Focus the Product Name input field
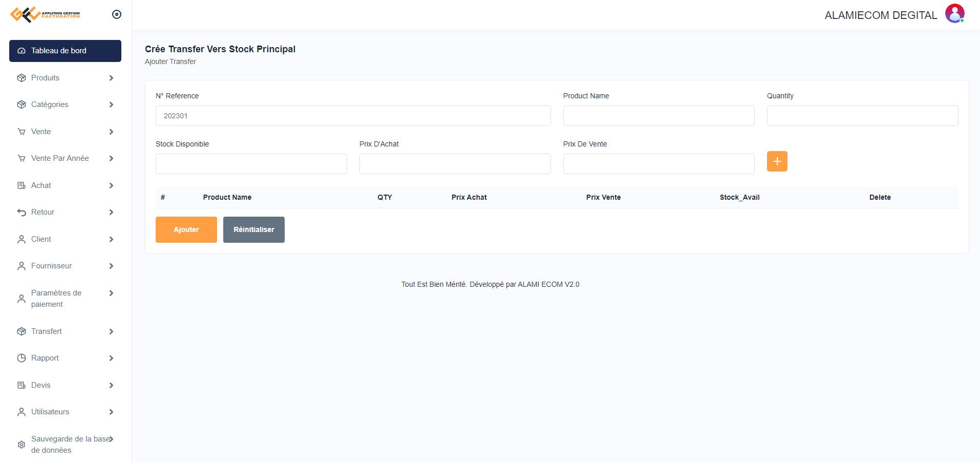The height and width of the screenshot is (463, 980). point(658,116)
